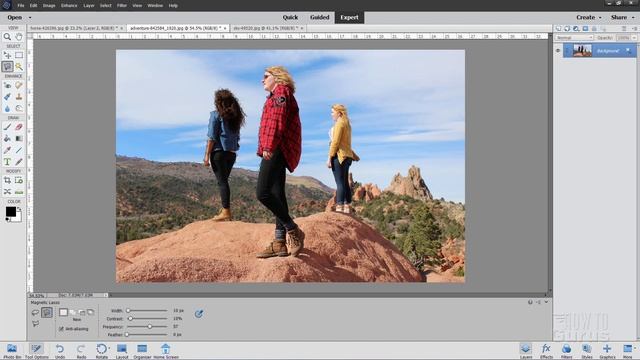Click the Layout button
640x360 pixels.
tap(122, 351)
